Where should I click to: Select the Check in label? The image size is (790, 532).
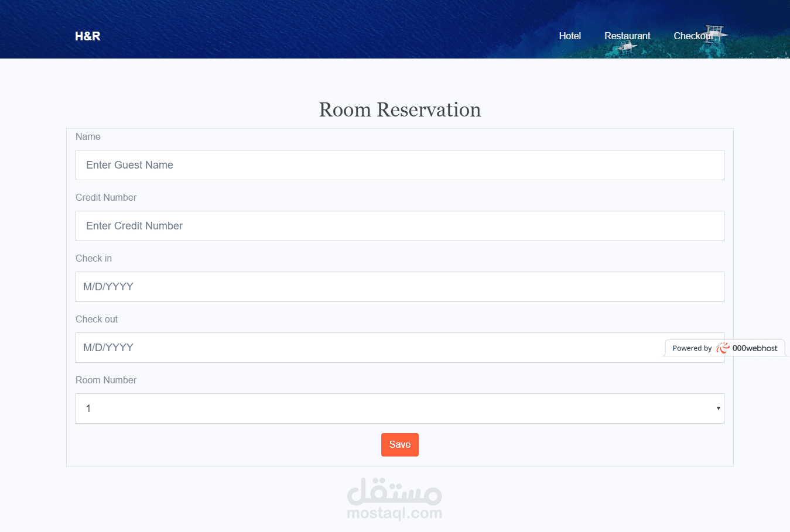coord(94,258)
